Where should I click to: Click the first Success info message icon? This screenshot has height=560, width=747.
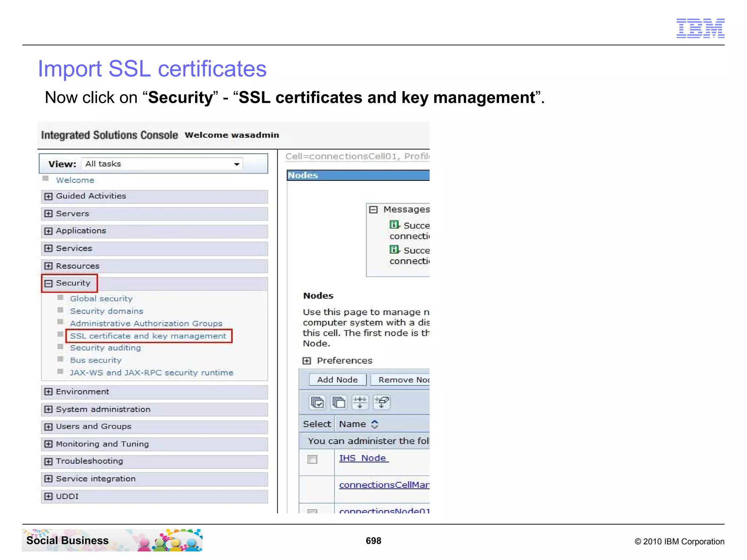point(394,225)
